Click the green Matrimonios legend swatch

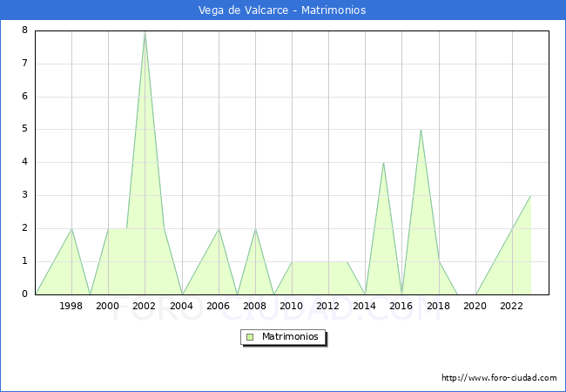[x=250, y=336]
